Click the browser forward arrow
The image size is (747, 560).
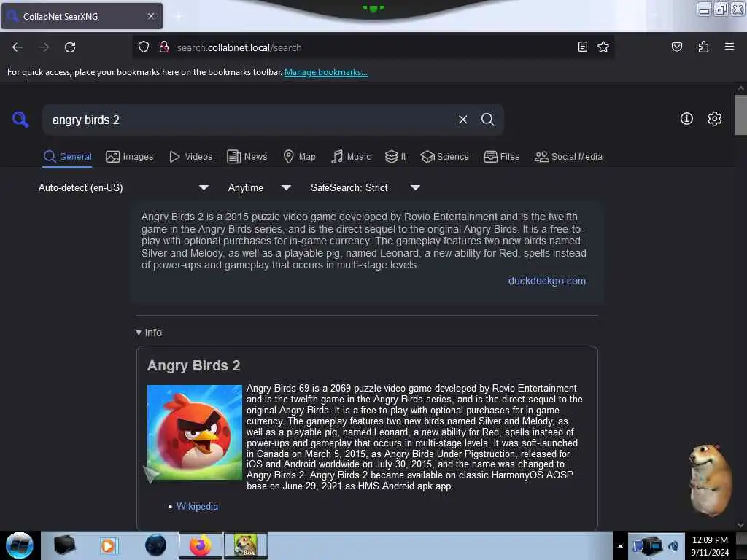click(x=43, y=47)
